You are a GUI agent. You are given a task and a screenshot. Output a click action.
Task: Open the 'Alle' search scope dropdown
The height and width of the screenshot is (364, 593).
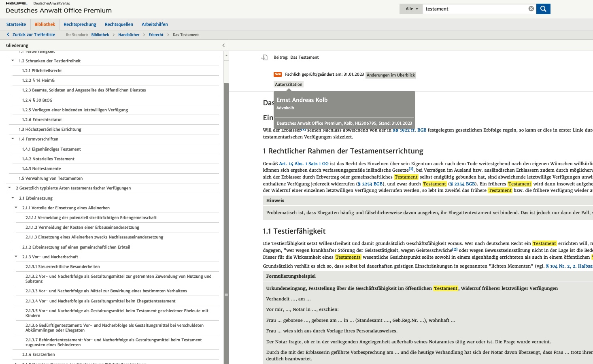click(412, 9)
